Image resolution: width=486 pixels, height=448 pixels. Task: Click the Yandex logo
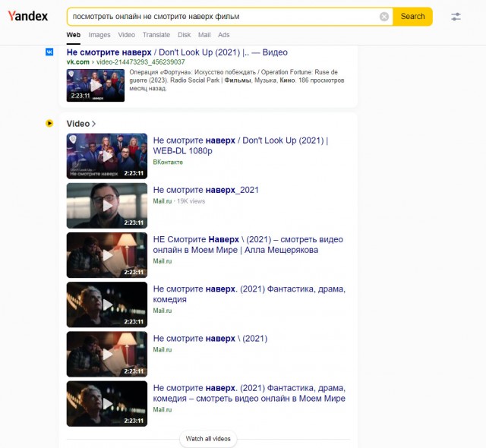pyautogui.click(x=28, y=16)
